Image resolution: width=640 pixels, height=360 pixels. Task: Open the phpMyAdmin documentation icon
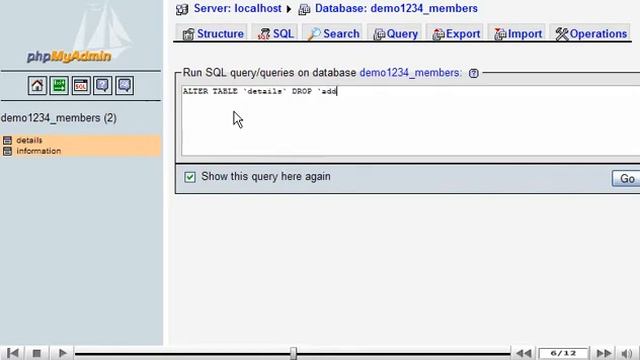pyautogui.click(x=102, y=86)
